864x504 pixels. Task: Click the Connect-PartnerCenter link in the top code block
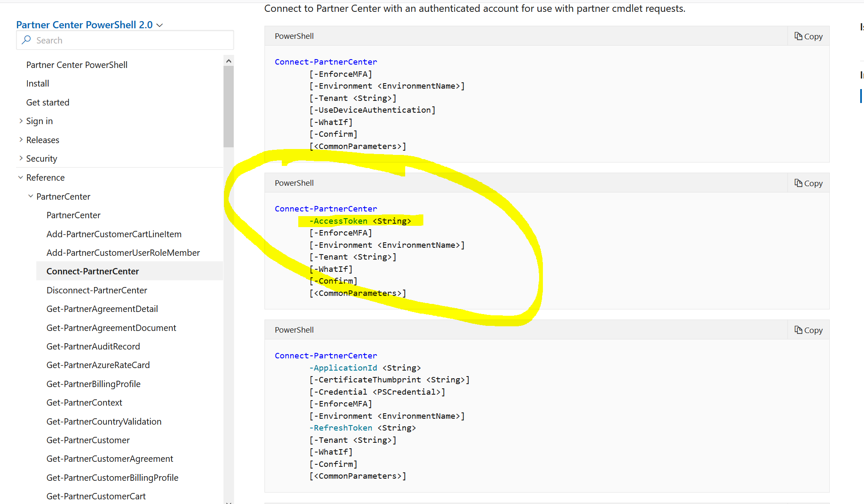326,62
